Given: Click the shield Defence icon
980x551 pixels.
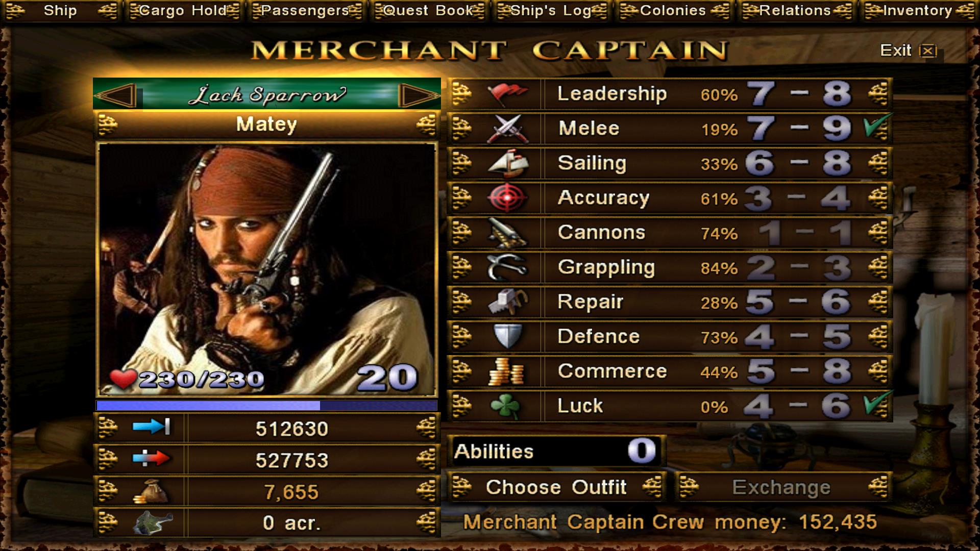Looking at the screenshot, I should coord(507,337).
